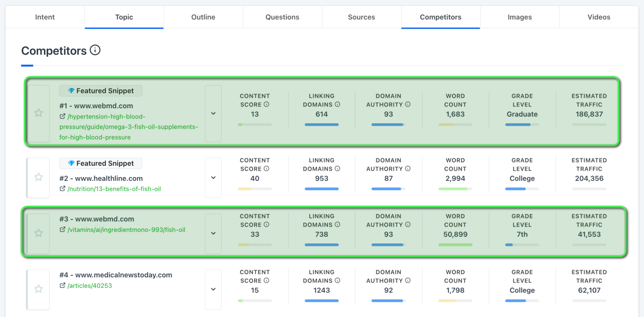Click Linking Domains info icon in medicalnewstoday row
Viewport: 644px width, 317px height.
(x=338, y=280)
